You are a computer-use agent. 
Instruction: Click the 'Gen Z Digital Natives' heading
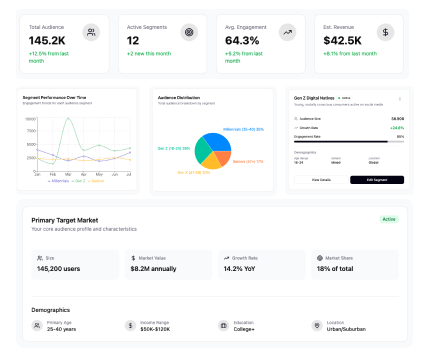point(314,98)
